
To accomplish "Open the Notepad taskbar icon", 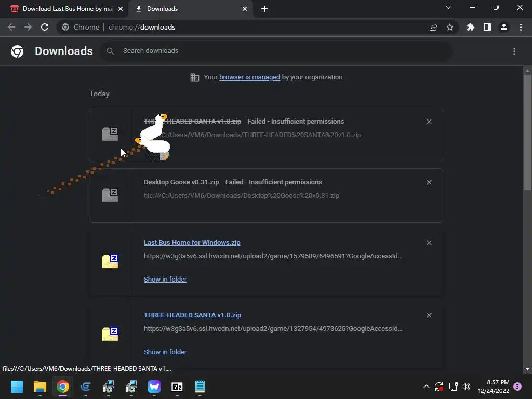I will click(x=200, y=387).
